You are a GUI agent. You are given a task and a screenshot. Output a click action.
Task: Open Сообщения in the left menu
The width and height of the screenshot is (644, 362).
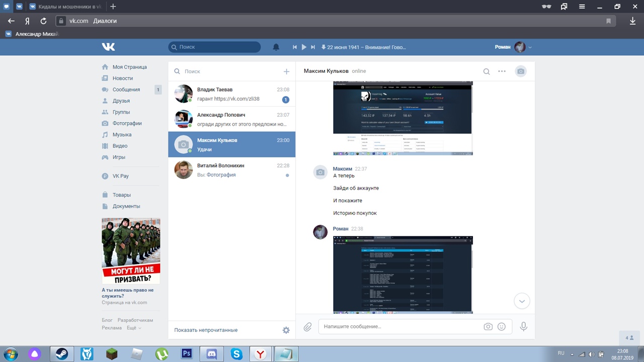(126, 89)
